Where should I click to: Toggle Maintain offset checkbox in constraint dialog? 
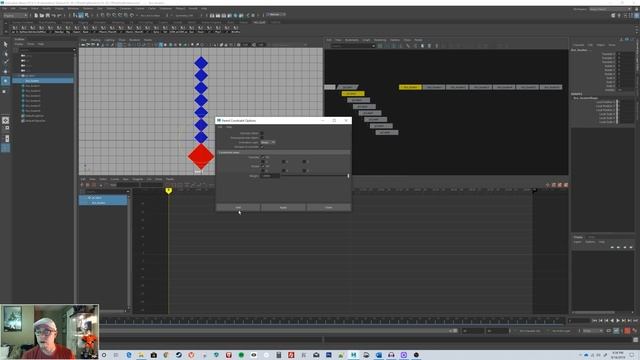[262, 133]
